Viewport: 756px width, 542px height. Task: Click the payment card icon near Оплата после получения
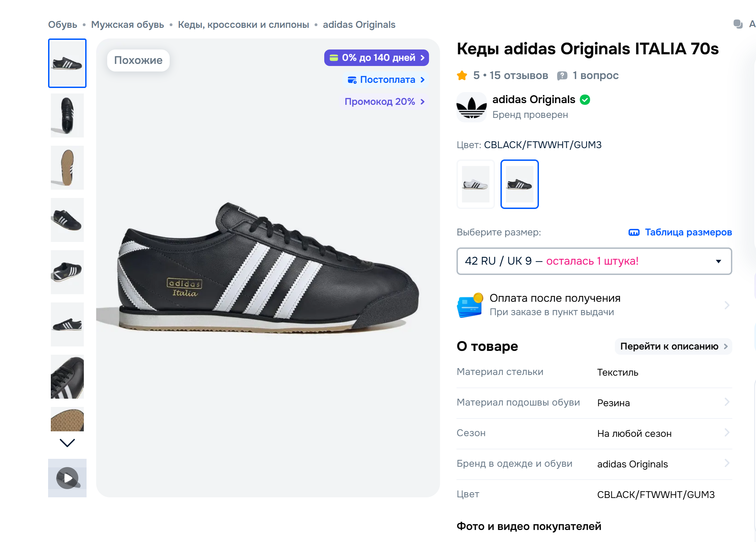click(470, 305)
